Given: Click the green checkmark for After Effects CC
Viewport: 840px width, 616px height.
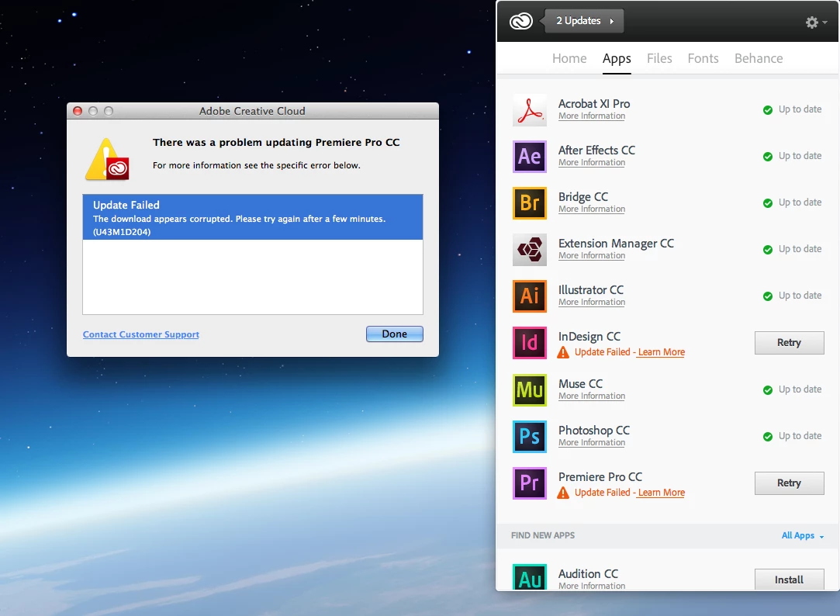Looking at the screenshot, I should tap(768, 157).
